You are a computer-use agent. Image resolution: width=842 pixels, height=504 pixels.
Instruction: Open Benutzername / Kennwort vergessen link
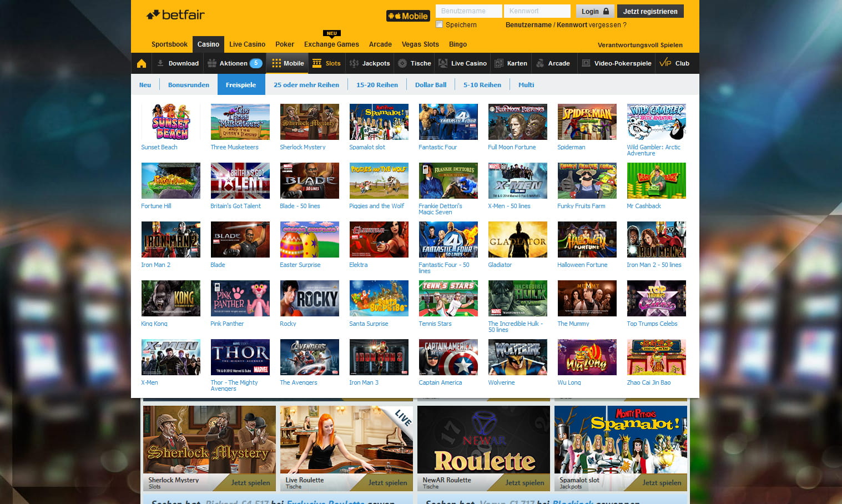click(566, 25)
